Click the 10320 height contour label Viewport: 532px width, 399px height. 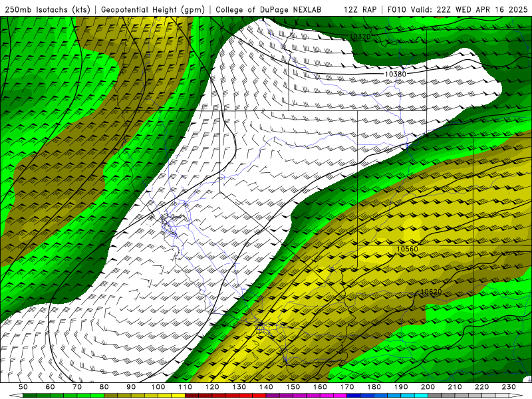(x=360, y=37)
